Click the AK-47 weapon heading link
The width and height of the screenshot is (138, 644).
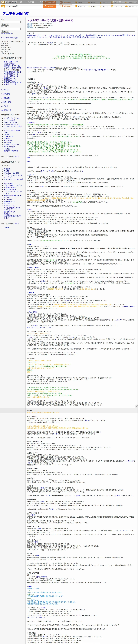tap(31, 175)
